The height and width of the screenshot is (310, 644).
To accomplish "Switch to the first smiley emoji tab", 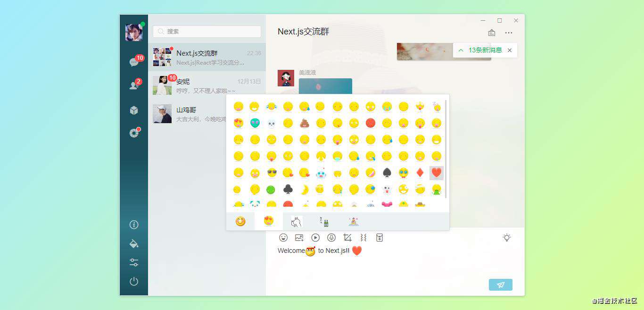I will click(x=240, y=221).
